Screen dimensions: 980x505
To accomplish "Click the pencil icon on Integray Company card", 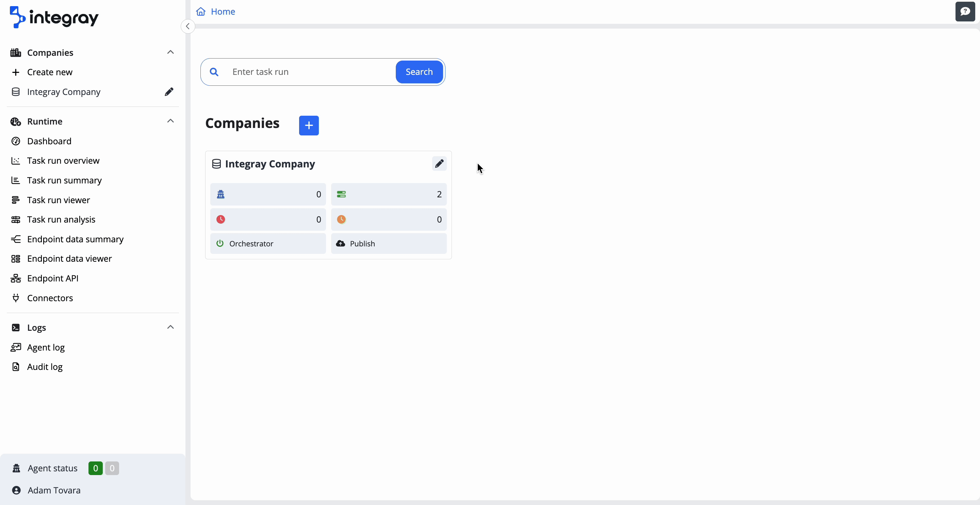I will point(439,164).
